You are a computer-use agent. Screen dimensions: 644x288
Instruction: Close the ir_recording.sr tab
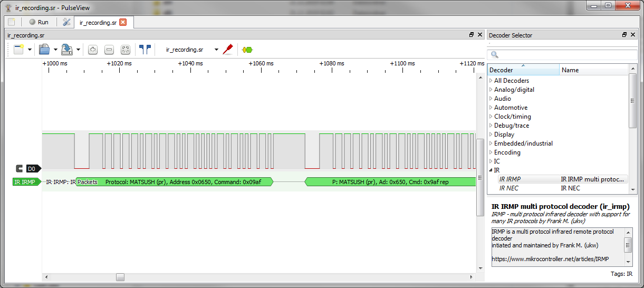click(123, 22)
